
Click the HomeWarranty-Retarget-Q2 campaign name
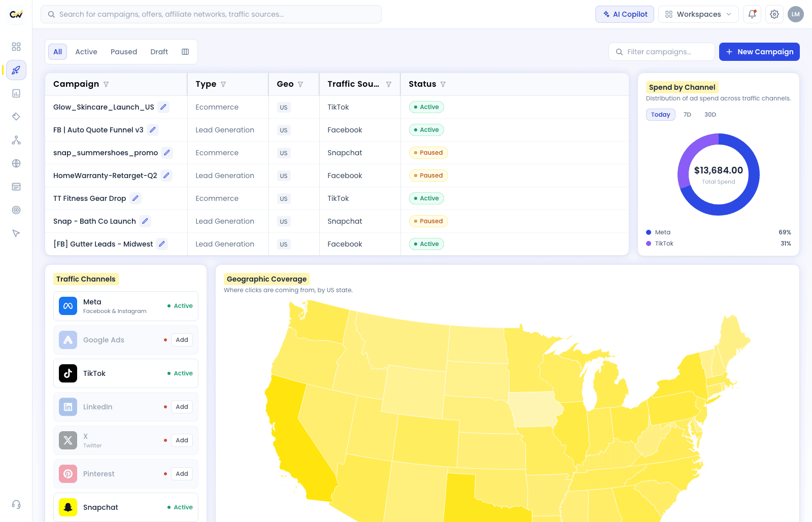(105, 176)
